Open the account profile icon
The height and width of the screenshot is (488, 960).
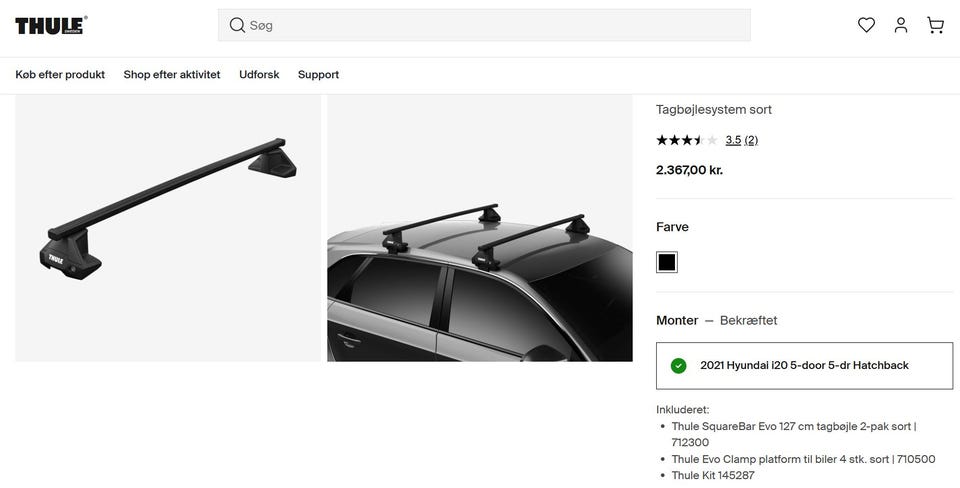[x=901, y=25]
